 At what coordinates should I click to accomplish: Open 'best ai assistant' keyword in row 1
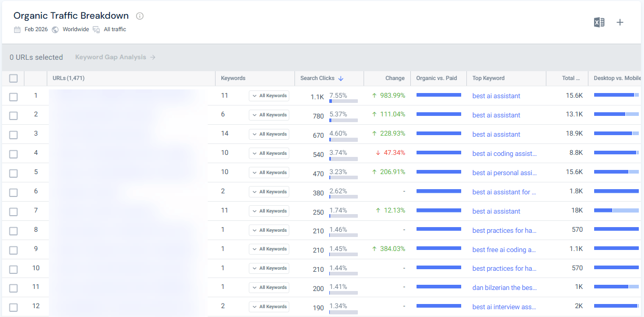(x=496, y=96)
